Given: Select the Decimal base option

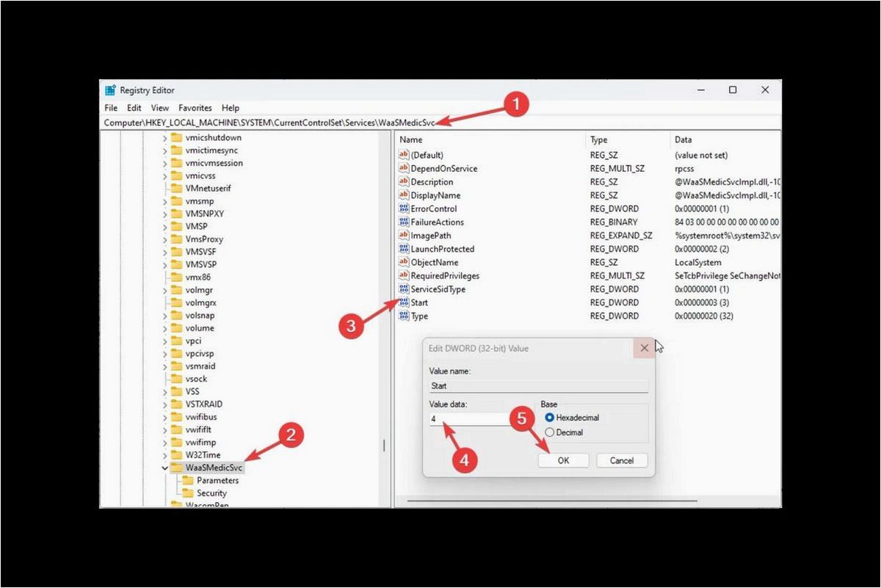Looking at the screenshot, I should coord(564,432).
